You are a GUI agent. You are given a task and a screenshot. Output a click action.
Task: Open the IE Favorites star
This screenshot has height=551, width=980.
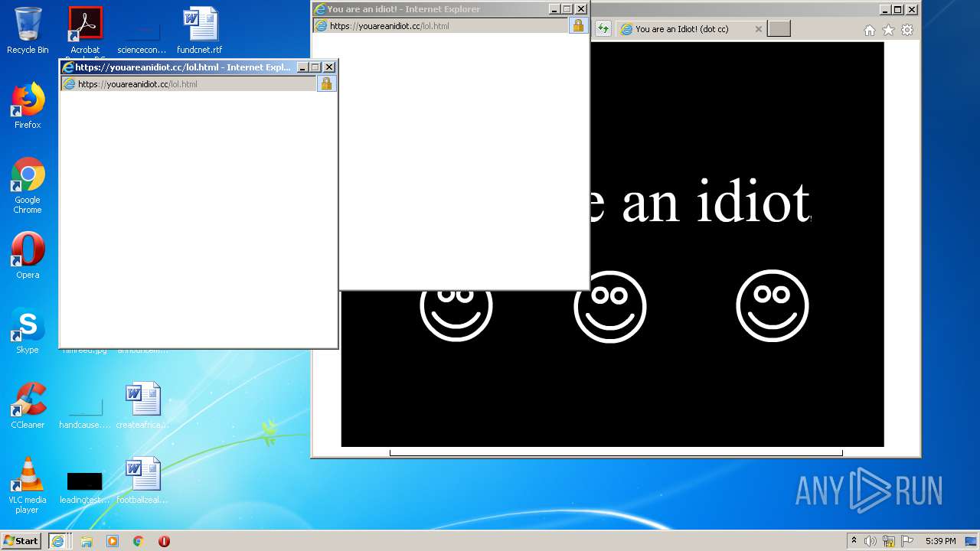pyautogui.click(x=888, y=30)
